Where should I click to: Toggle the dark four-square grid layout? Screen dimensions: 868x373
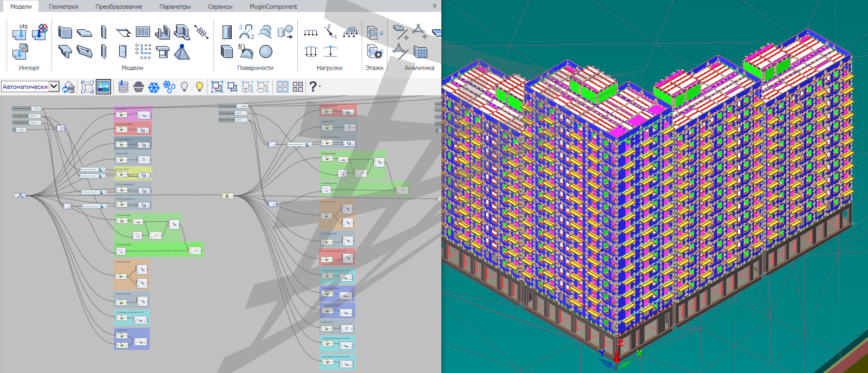pyautogui.click(x=298, y=87)
